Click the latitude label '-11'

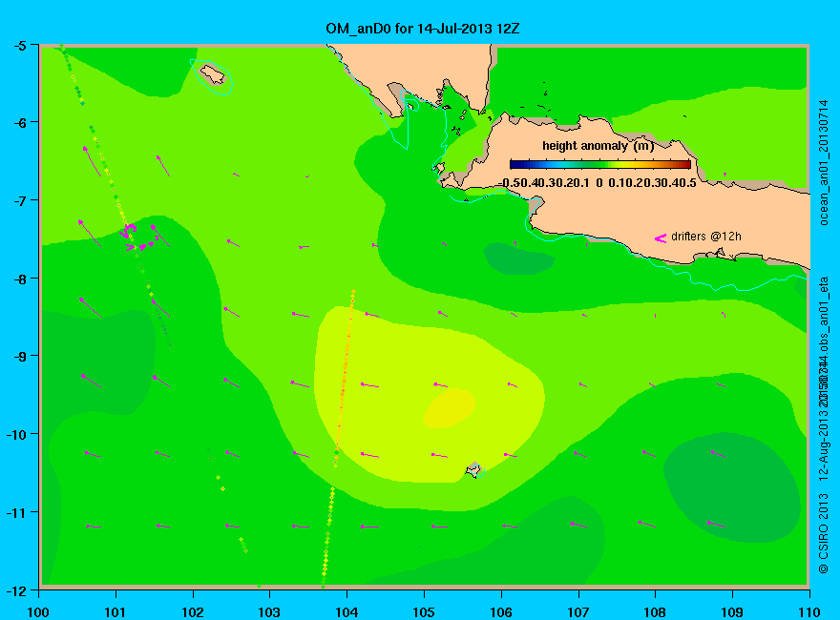(16, 512)
